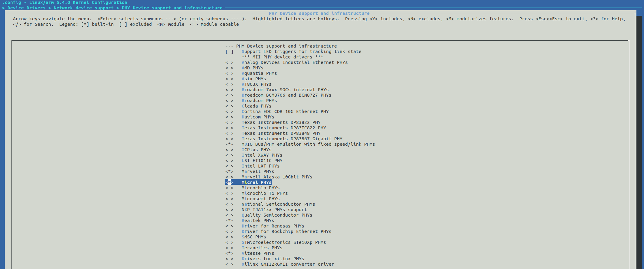Select Texas Instruments DP83822 PHY

pos(273,122)
